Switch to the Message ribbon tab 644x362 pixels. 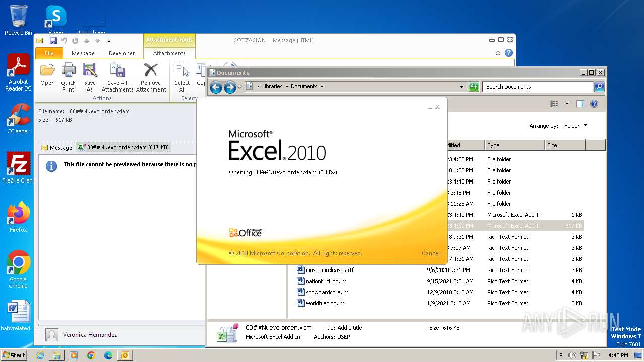(x=83, y=53)
